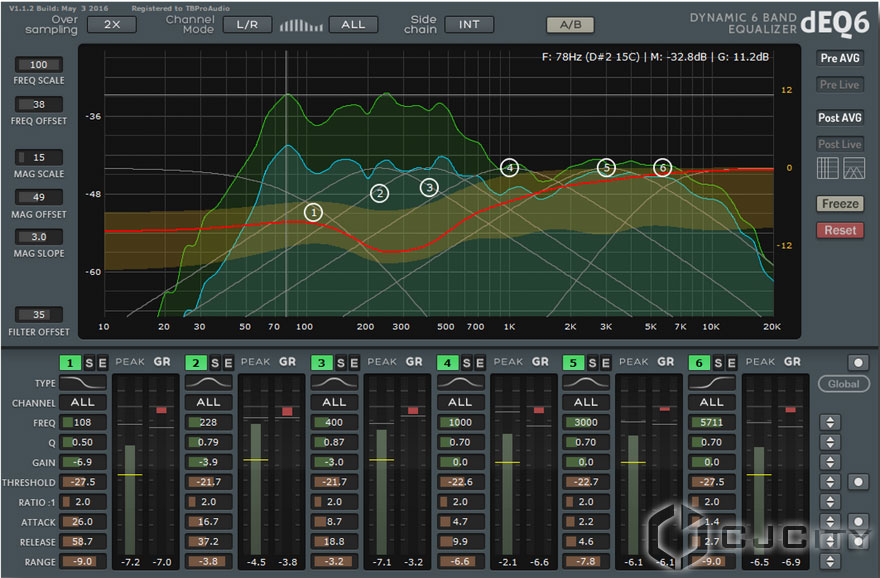Open the Oversampling 2X selector

pos(112,25)
